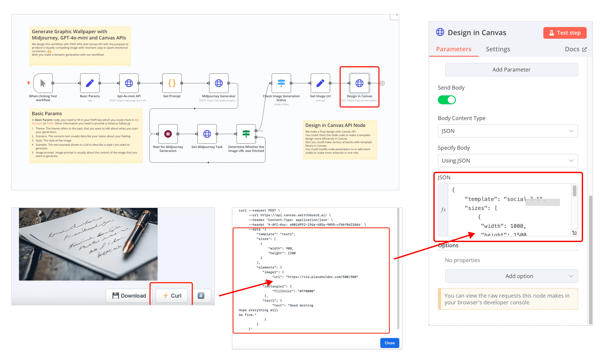Select the Check Image Generation Status node

(281, 83)
